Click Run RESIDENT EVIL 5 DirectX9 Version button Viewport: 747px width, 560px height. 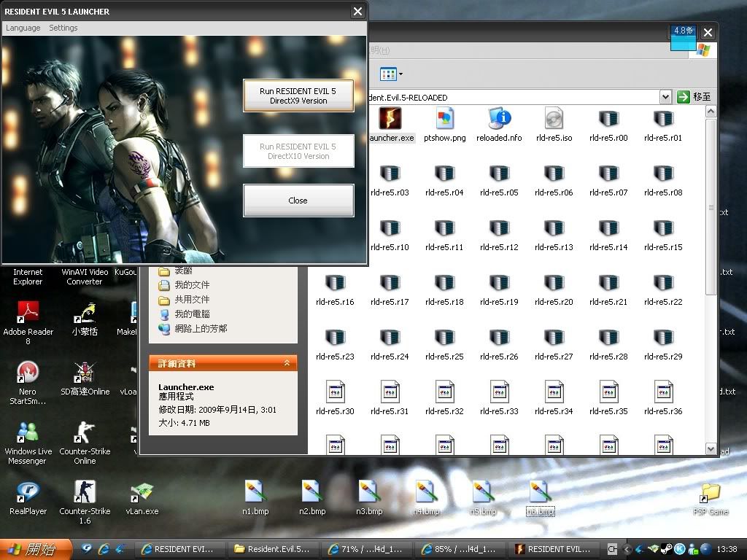298,96
